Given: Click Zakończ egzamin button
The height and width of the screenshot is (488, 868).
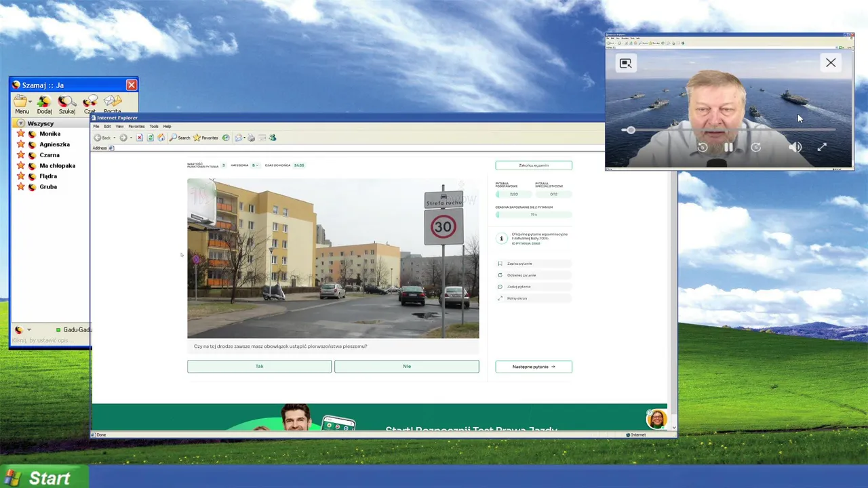Looking at the screenshot, I should pos(534,165).
